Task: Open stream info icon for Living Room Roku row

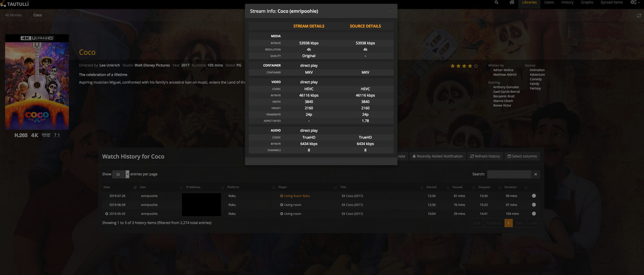Action: point(282,196)
